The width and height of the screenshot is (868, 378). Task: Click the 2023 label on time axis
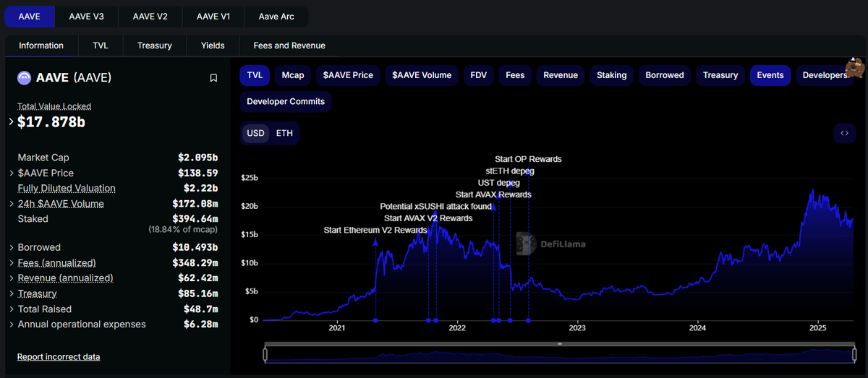(577, 328)
